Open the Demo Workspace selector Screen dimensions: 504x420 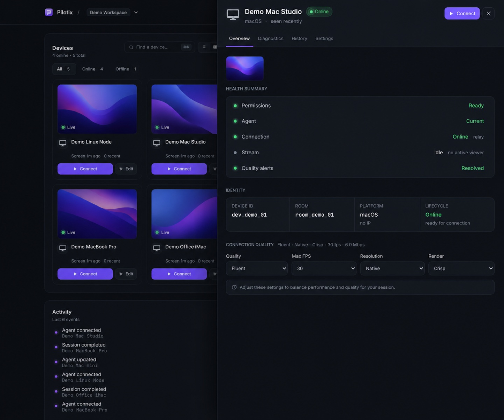tap(108, 13)
